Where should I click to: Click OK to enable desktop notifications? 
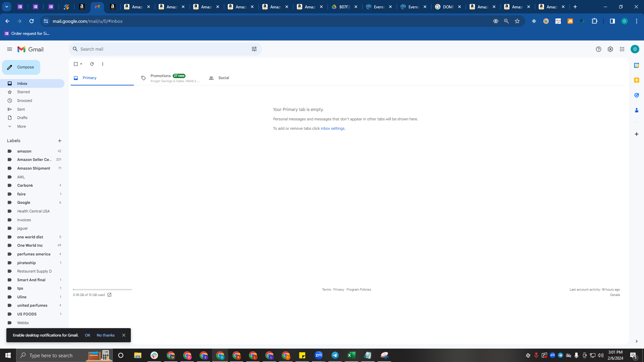(x=88, y=335)
